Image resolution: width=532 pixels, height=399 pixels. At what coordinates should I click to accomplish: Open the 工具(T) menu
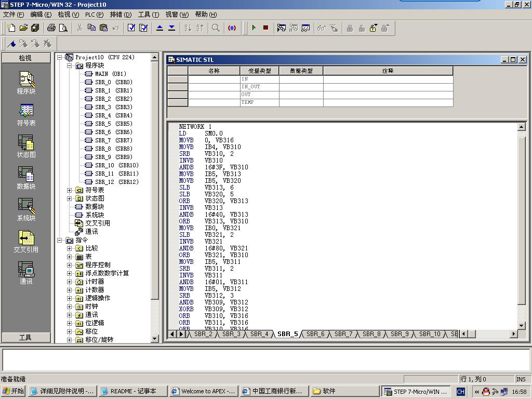pos(148,15)
